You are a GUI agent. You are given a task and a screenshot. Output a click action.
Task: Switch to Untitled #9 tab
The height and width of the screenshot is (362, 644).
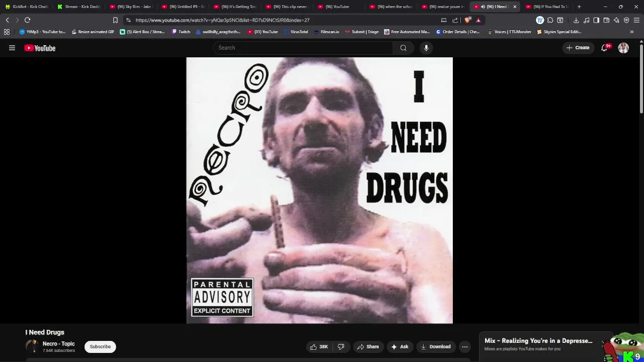(x=183, y=7)
